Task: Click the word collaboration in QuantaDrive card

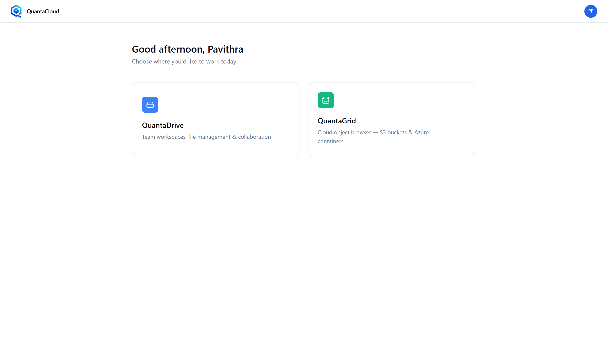Action: 254,137
